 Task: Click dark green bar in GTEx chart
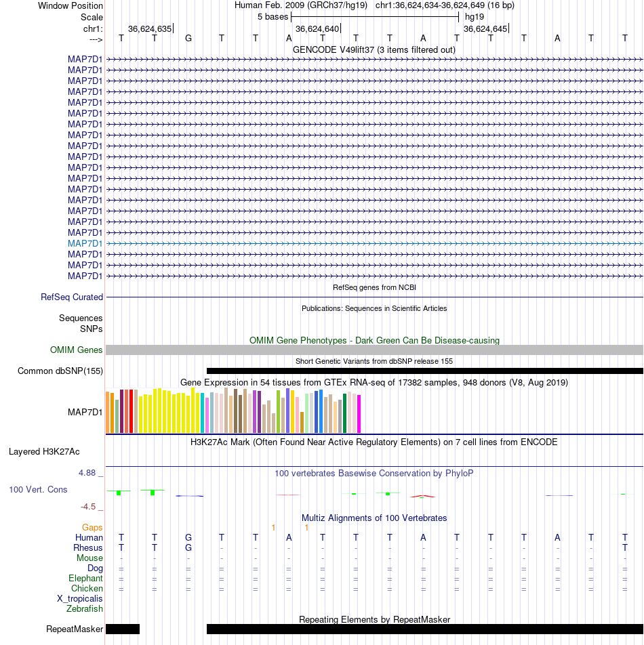[x=345, y=413]
